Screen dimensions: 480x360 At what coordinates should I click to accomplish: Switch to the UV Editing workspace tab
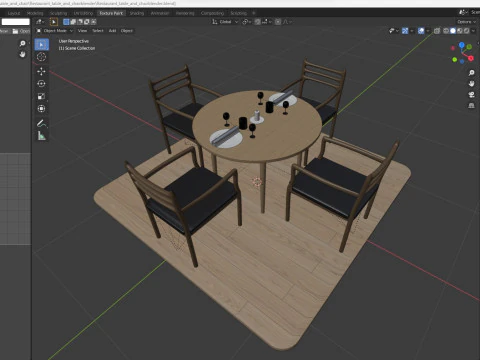coord(83,13)
